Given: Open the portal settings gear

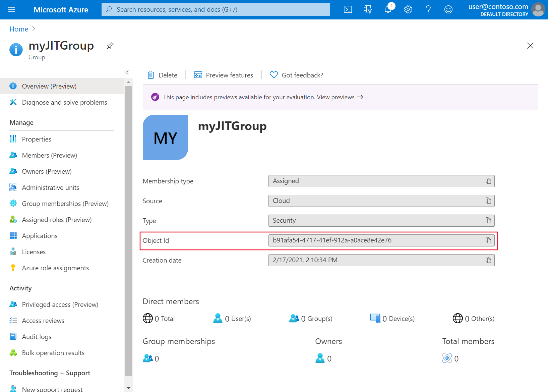Looking at the screenshot, I should click(x=408, y=9).
